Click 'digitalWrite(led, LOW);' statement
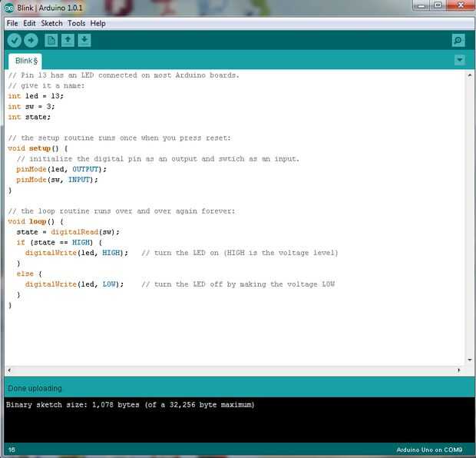The height and width of the screenshot is (458, 476). tap(74, 284)
